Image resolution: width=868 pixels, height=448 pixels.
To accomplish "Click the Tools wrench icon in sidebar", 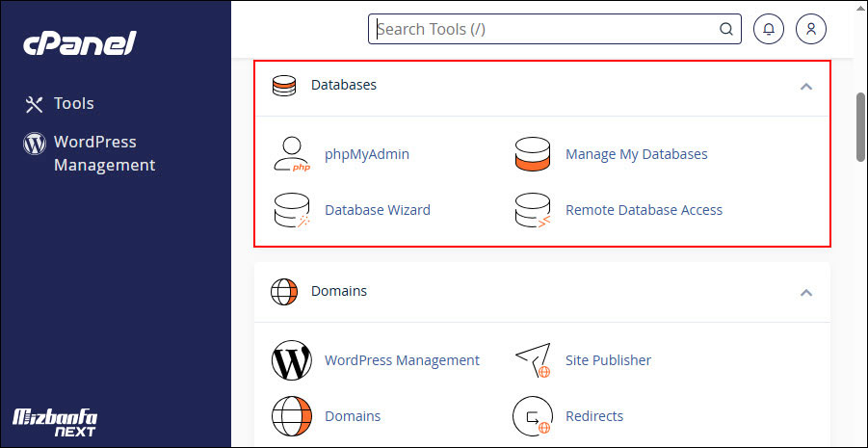I will click(x=35, y=104).
